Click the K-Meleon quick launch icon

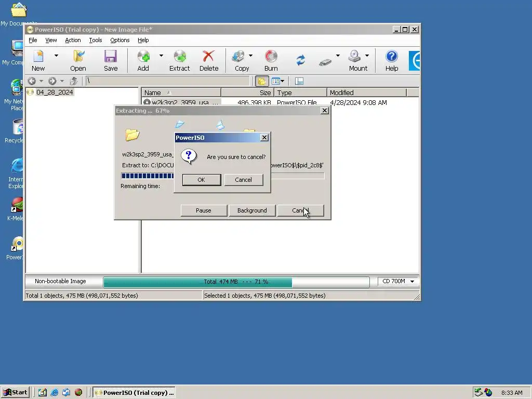coord(78,393)
